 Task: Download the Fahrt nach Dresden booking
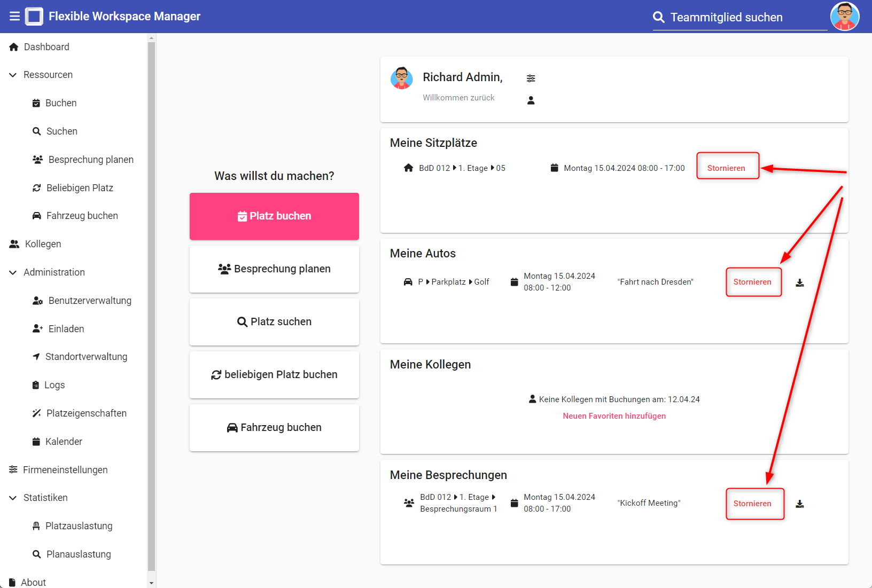click(x=799, y=283)
